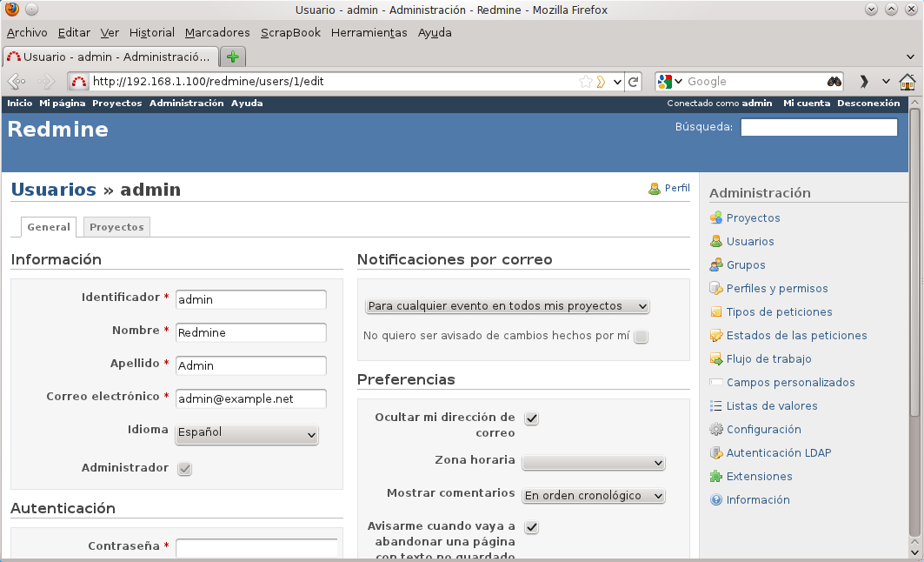Click the browser URL address field
The height and width of the screenshot is (562, 924).
click(x=333, y=82)
